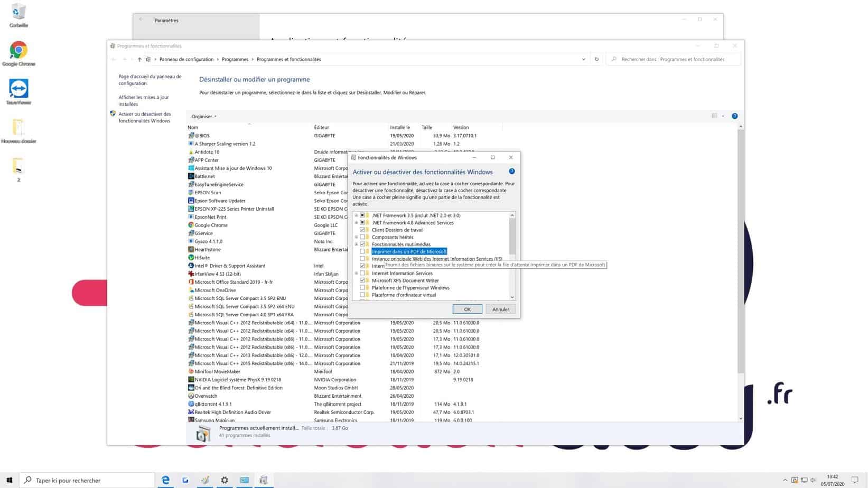The height and width of the screenshot is (488, 868).
Task: Click the blue help icon in Fonctionnalités de Windows
Action: pyautogui.click(x=511, y=172)
